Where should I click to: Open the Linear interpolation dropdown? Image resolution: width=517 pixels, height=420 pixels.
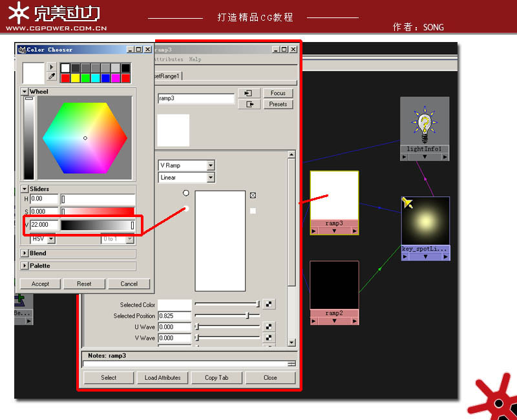211,177
